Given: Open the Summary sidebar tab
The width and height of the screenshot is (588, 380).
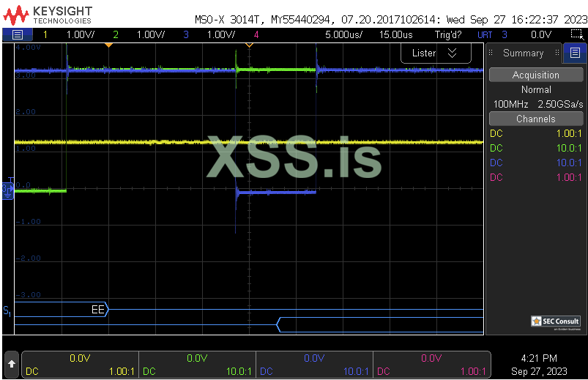Looking at the screenshot, I should pos(523,53).
